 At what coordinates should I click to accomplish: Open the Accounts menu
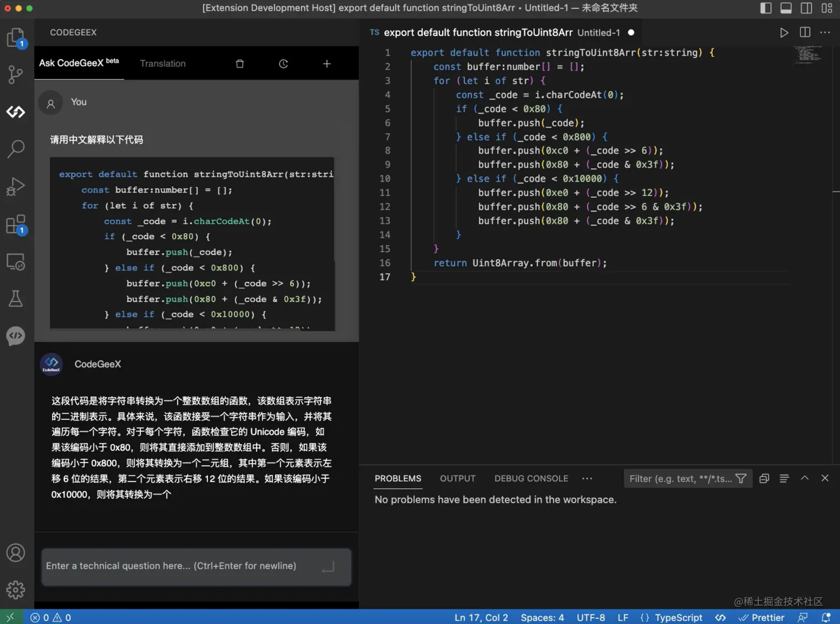16,552
